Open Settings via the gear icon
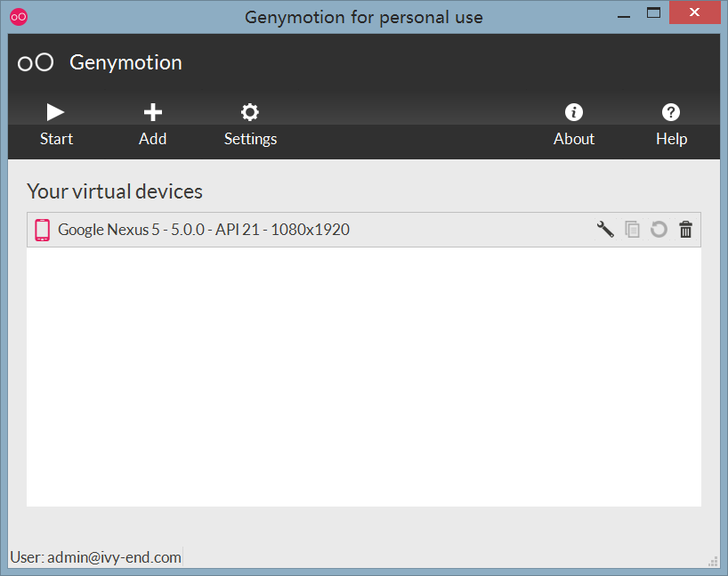 pos(250,112)
